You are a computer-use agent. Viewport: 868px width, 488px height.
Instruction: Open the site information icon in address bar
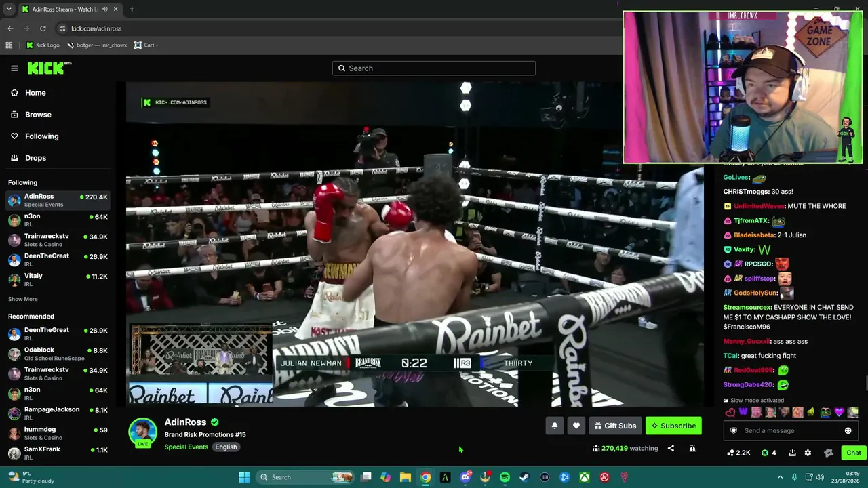62,28
